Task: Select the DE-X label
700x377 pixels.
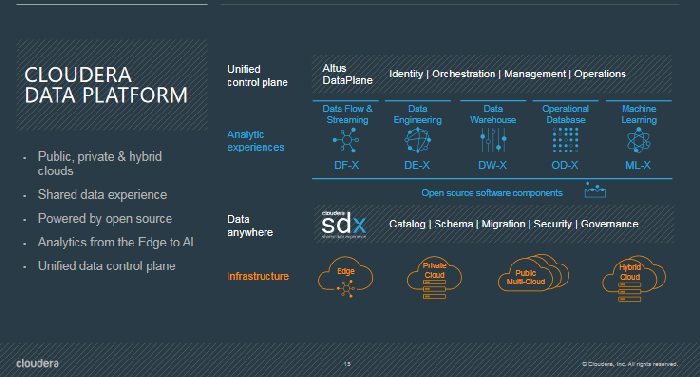Action: 417,165
